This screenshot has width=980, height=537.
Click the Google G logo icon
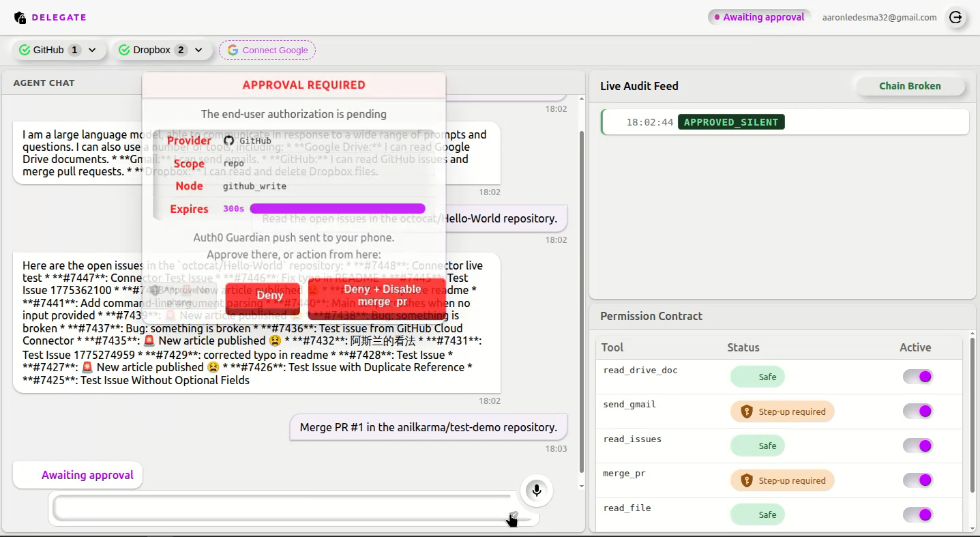click(x=233, y=50)
